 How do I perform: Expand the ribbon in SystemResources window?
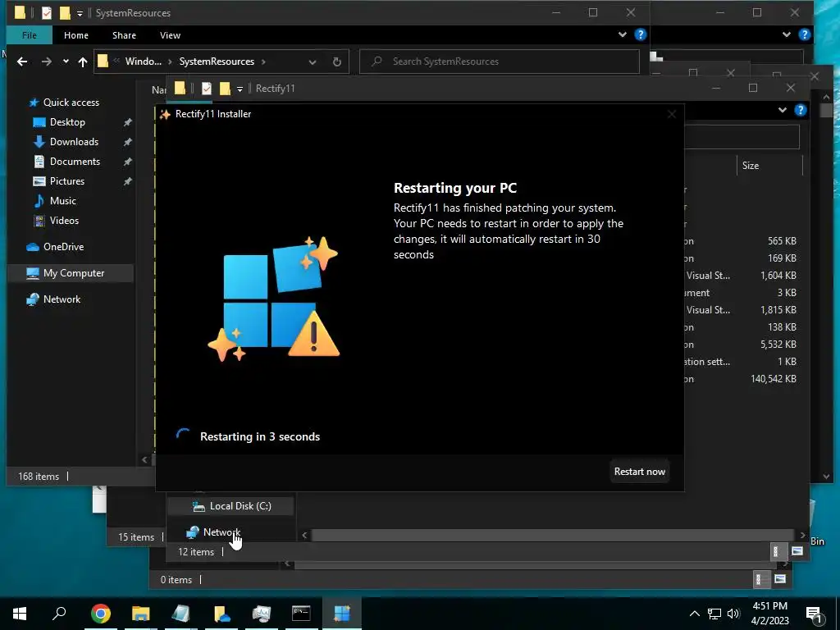(622, 34)
